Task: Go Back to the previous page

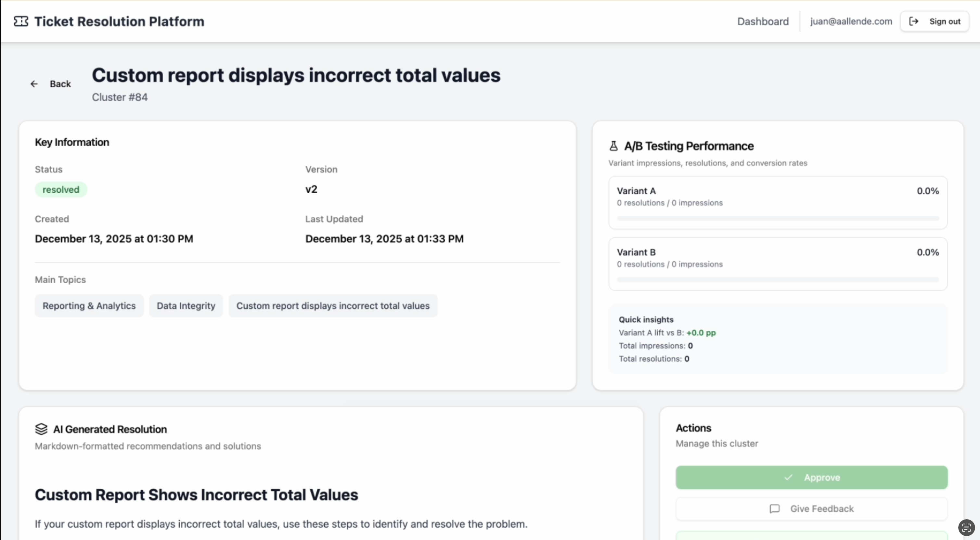Action: point(60,84)
